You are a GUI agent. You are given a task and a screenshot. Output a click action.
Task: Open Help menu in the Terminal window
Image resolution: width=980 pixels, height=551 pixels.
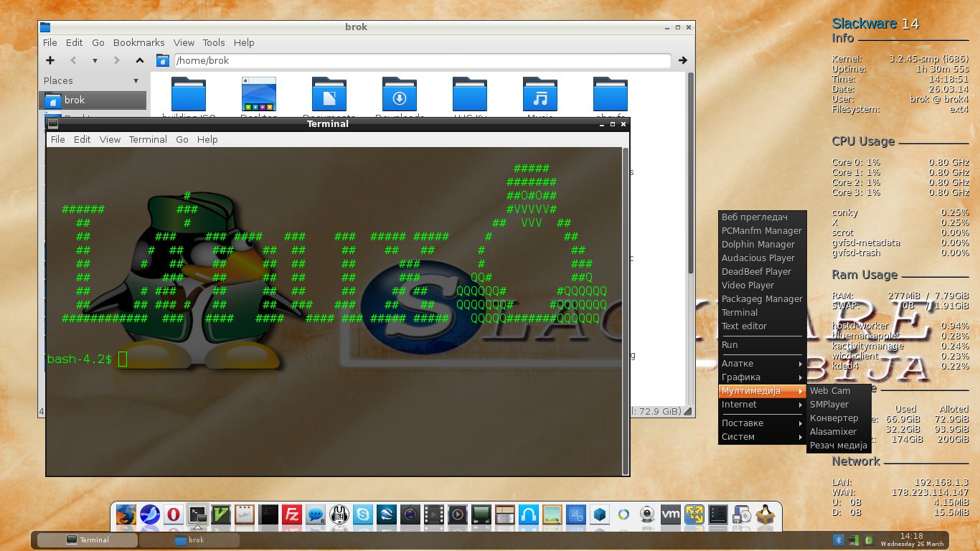[207, 139]
